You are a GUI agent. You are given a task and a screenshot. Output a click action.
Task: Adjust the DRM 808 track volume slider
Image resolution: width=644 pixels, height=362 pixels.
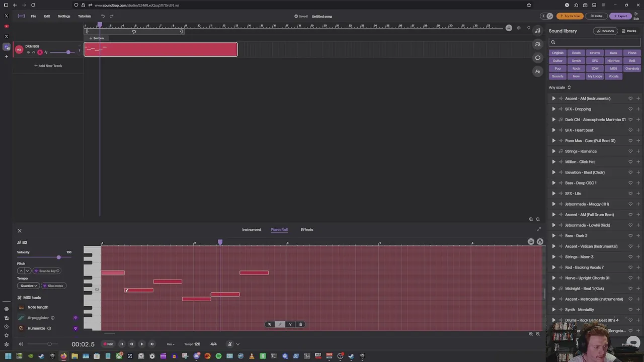pyautogui.click(x=61, y=52)
